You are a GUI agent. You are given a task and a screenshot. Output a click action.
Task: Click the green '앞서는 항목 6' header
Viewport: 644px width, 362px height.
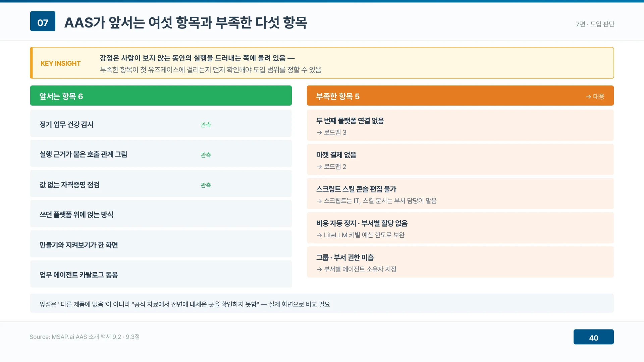click(x=161, y=96)
